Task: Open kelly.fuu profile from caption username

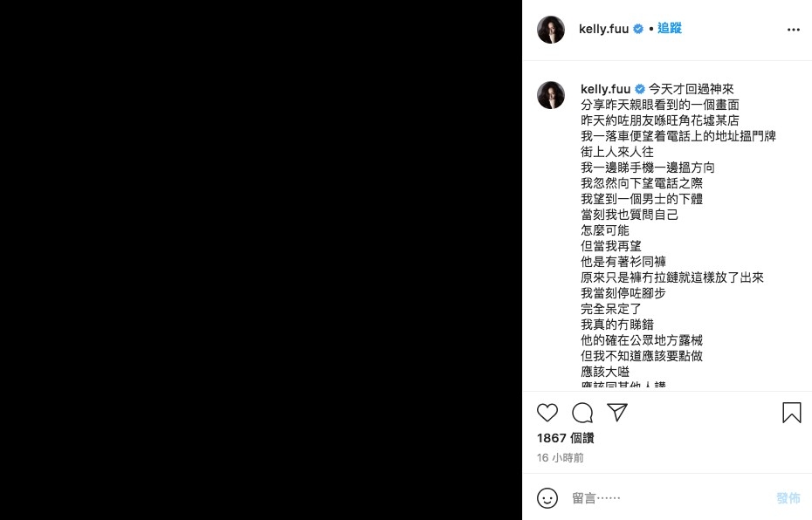Action: coord(605,89)
